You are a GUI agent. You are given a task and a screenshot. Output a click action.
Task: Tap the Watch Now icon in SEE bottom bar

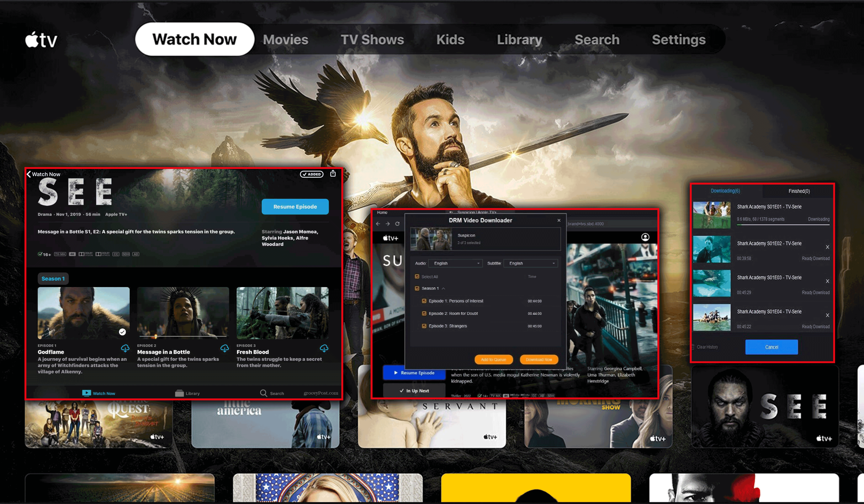pyautogui.click(x=86, y=393)
